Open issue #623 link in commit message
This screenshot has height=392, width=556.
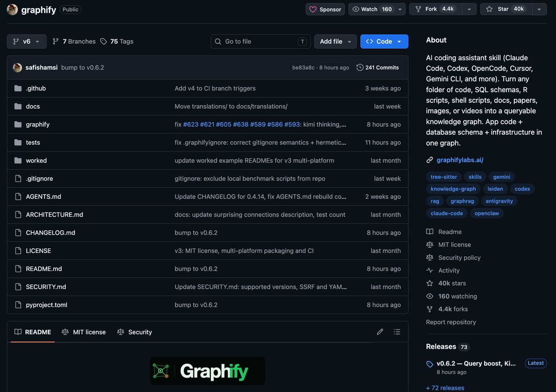pos(190,124)
